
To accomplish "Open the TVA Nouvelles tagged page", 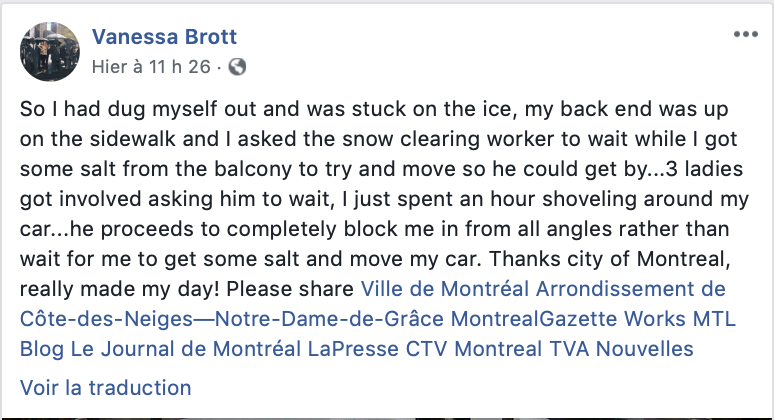I will (621, 349).
